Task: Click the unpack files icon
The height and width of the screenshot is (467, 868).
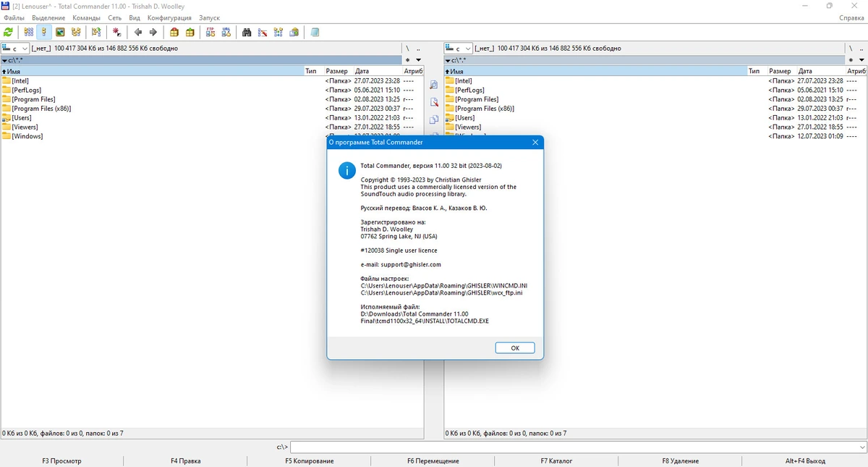Action: [190, 32]
